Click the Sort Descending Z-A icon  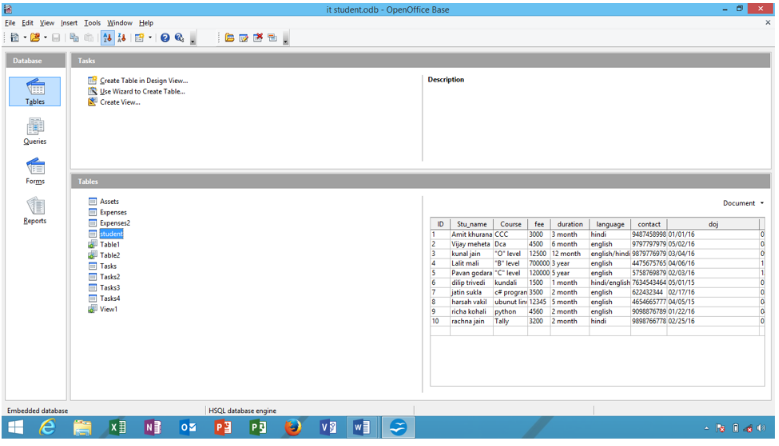(x=122, y=38)
